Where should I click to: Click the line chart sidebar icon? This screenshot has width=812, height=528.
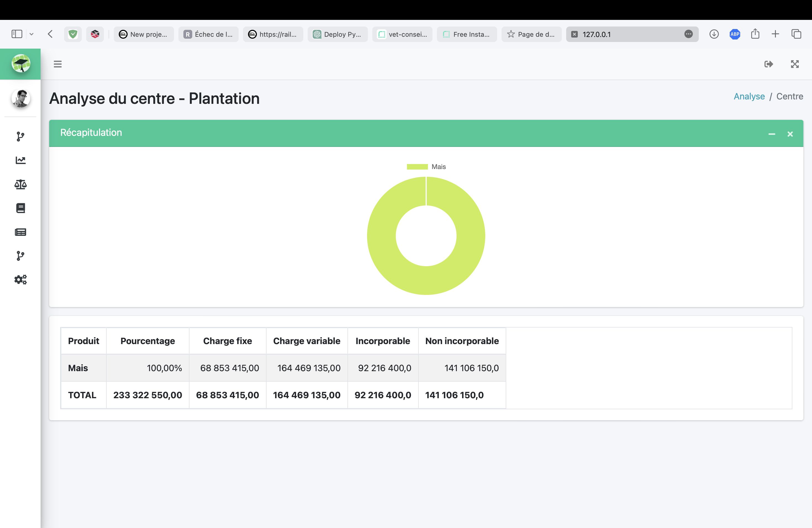(20, 160)
